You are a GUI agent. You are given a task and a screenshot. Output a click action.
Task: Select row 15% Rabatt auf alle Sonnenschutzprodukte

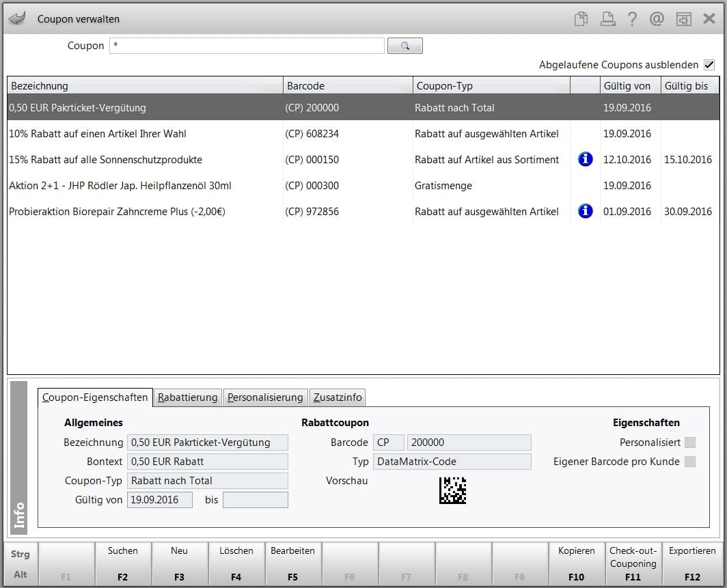pos(363,159)
